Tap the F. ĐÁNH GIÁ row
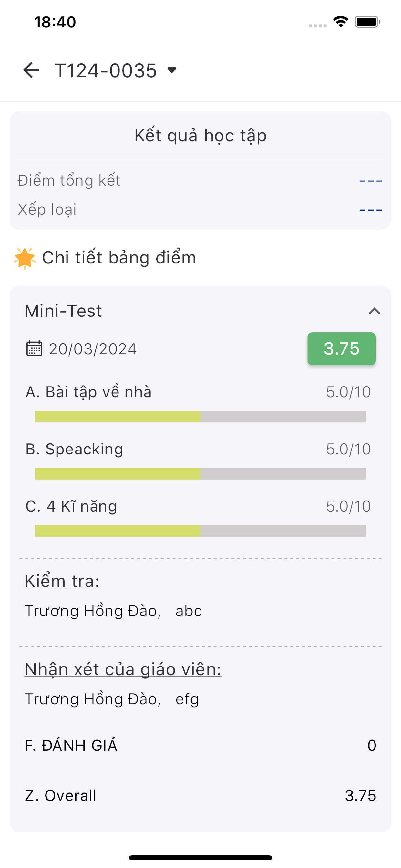 pos(200,745)
